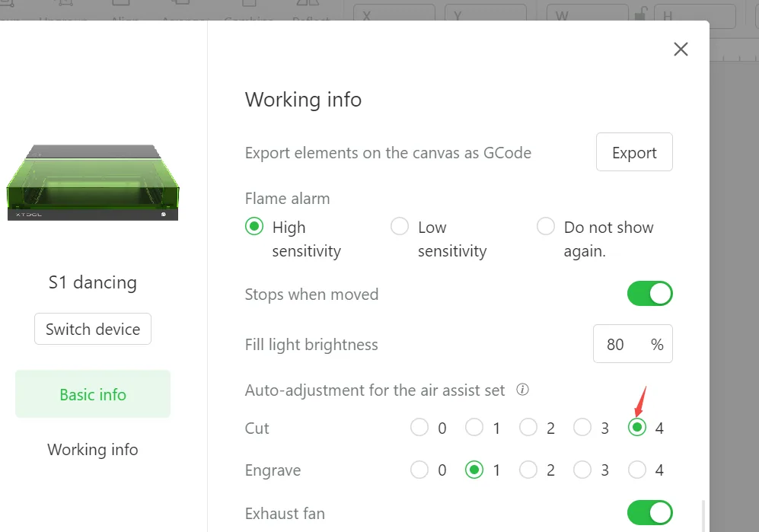Open the Basic info tab

(x=93, y=394)
